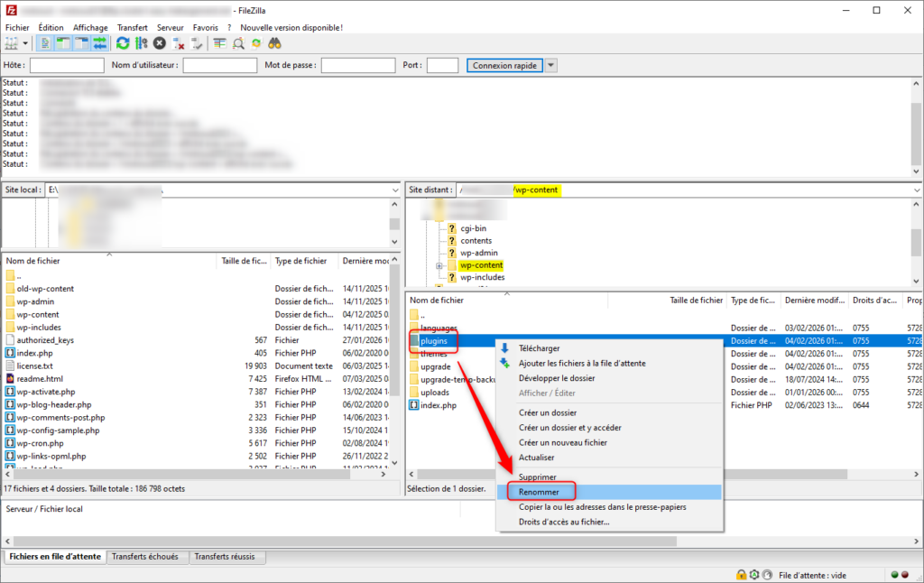Open the Site Manager icon

tap(11, 43)
